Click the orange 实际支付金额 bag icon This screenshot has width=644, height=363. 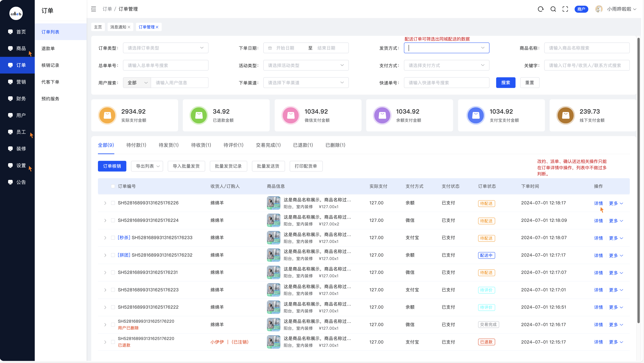click(x=107, y=115)
